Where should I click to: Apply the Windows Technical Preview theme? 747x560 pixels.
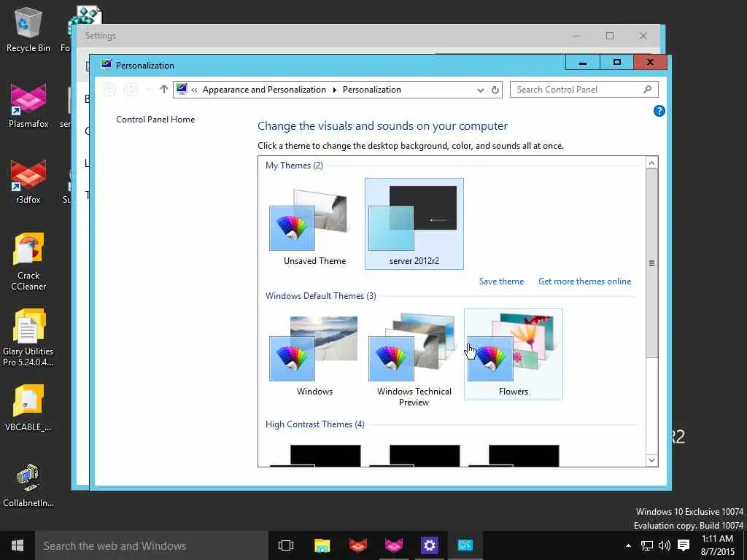(414, 358)
